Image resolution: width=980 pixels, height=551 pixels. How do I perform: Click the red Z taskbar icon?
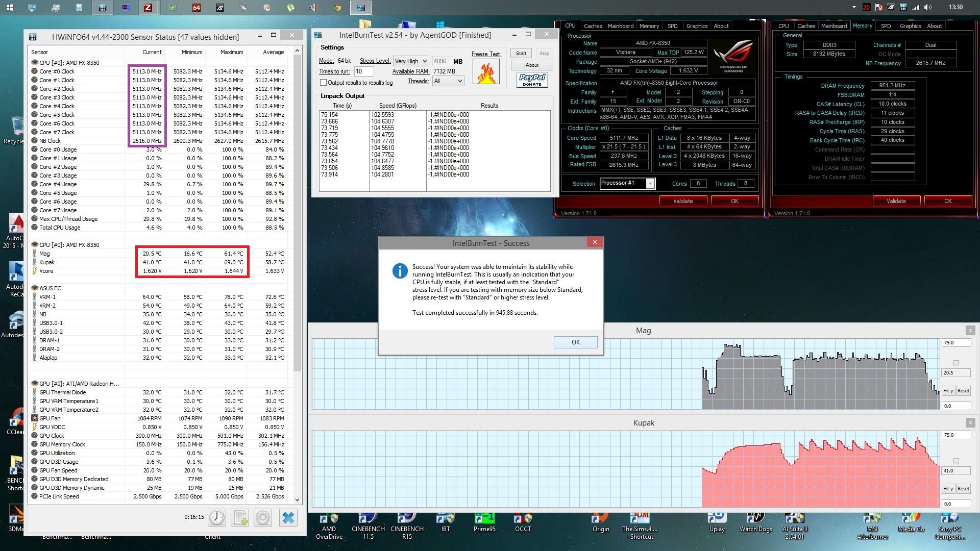tap(149, 7)
